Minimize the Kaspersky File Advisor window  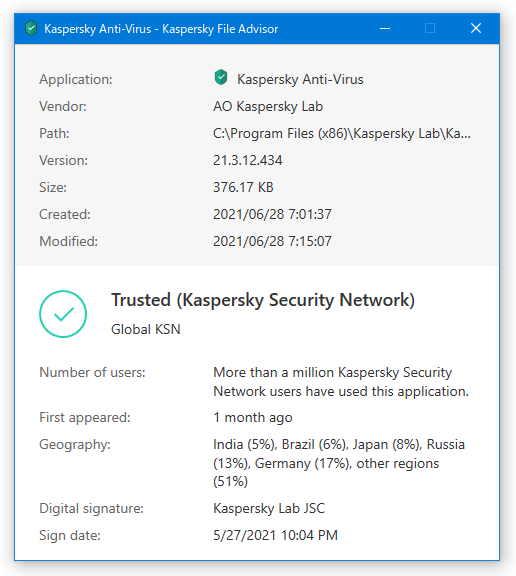[385, 28]
